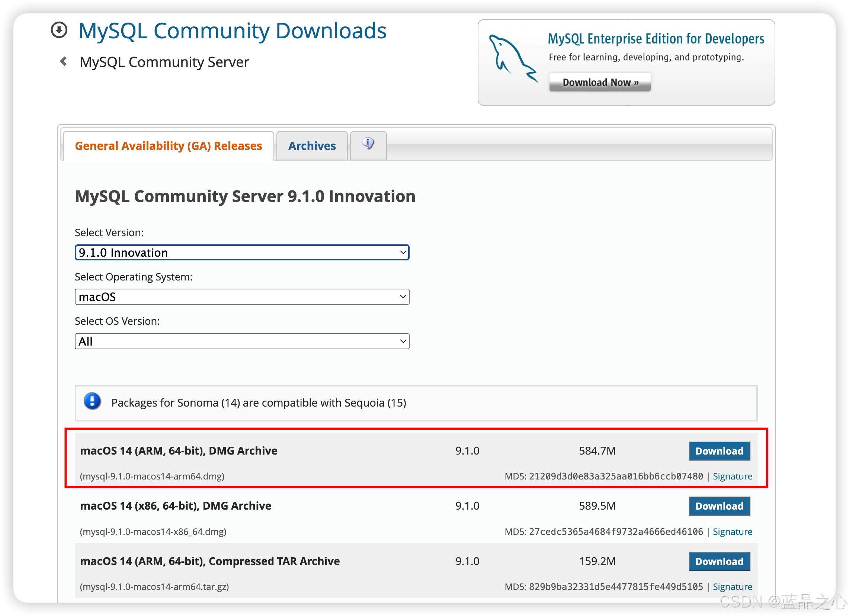This screenshot has height=616, width=849.
Task: Open Signature link for x86_64.dmg
Action: (732, 532)
